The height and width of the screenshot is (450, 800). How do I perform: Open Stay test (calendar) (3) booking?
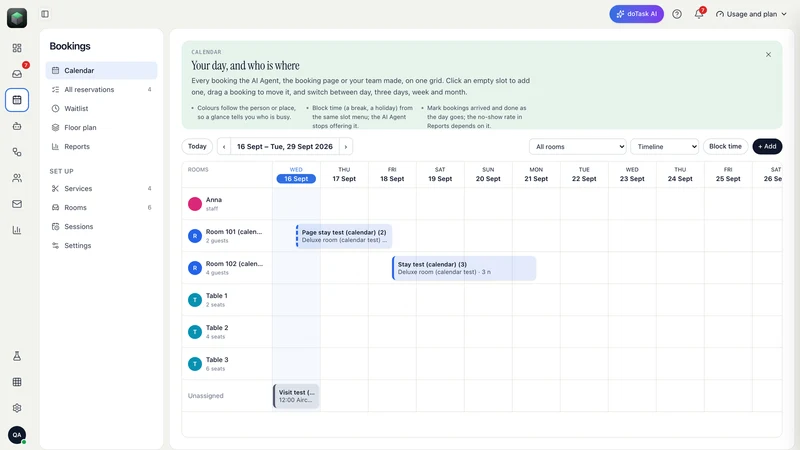tap(464, 268)
